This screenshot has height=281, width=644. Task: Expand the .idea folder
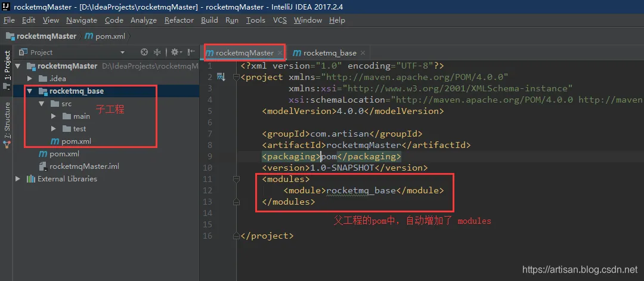point(30,79)
